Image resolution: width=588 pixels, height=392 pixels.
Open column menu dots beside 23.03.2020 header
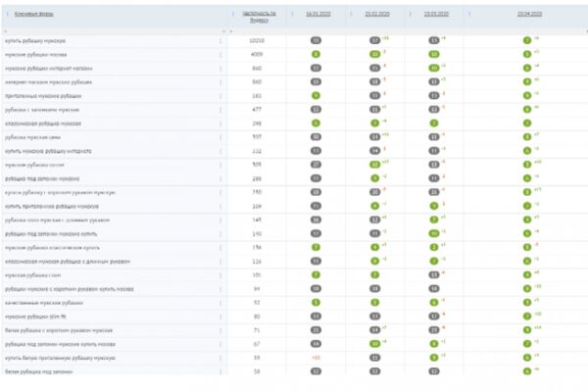411,14
